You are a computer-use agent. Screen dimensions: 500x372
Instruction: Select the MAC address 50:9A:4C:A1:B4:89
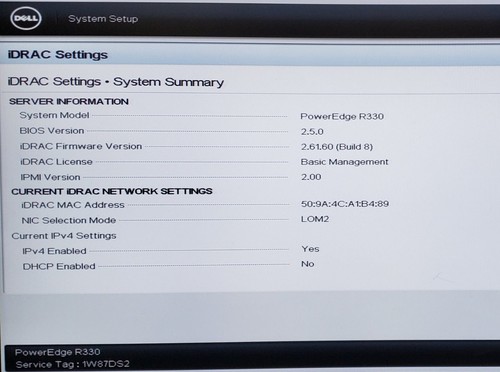[345, 204]
